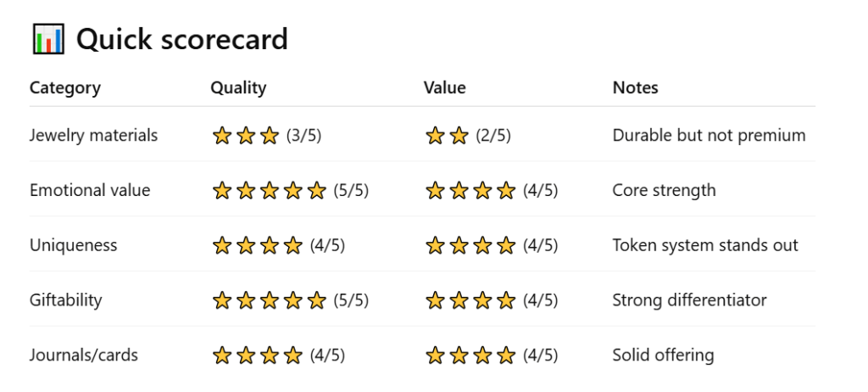
Task: Click the Emotional value Value star rating
Action: pos(470,191)
